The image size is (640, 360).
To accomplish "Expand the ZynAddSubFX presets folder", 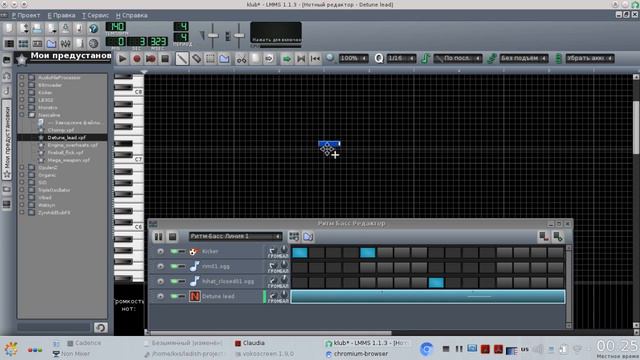I will (22, 212).
